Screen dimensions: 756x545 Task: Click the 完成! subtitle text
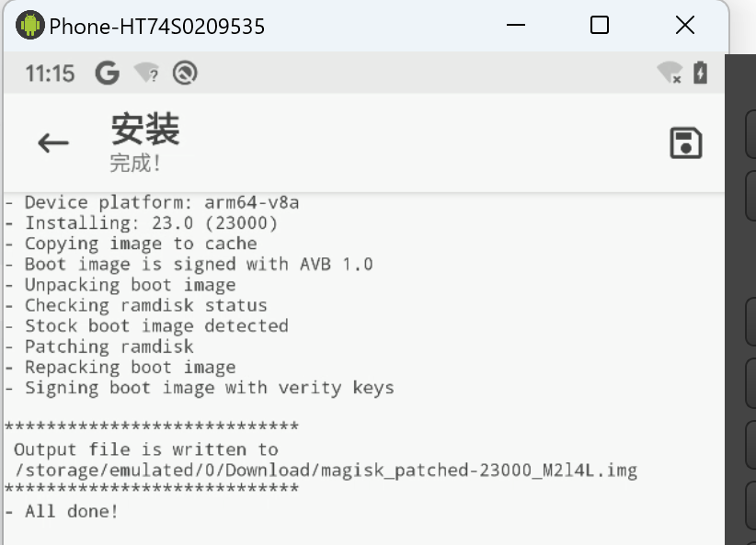pos(135,163)
